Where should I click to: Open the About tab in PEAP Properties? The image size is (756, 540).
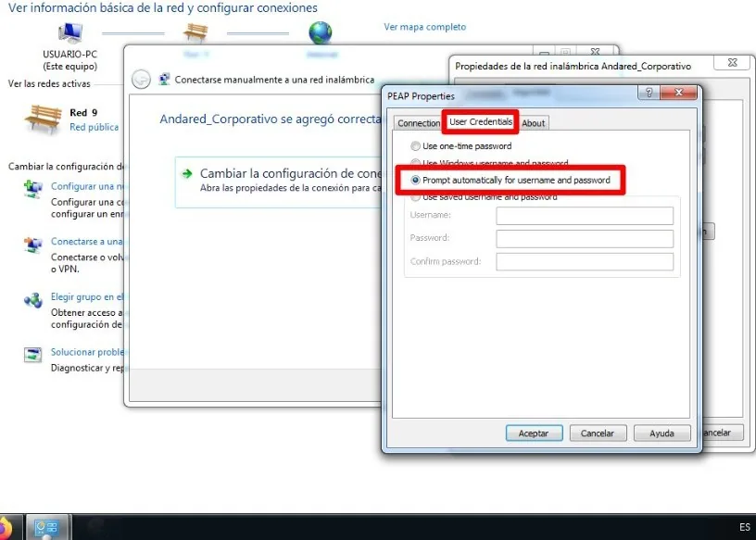(x=534, y=123)
